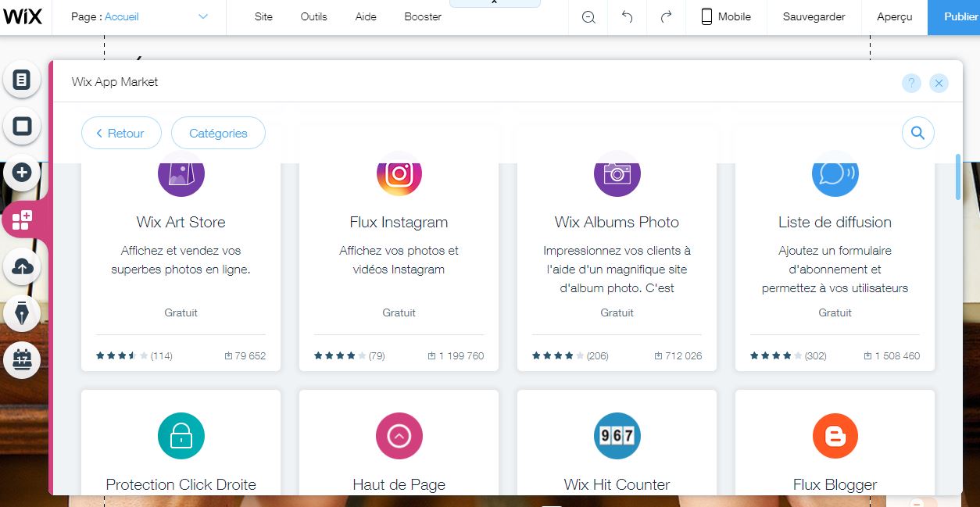Open the Site menu

coord(263,16)
